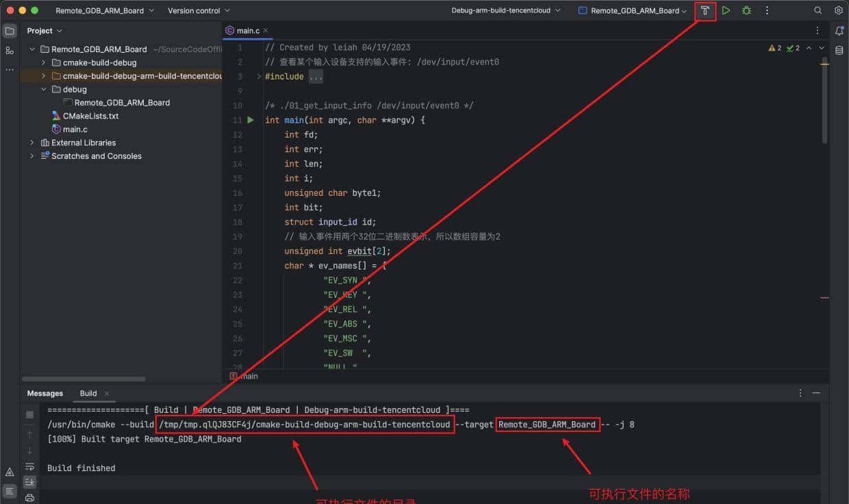The height and width of the screenshot is (504, 849).
Task: Run the Remote_GDB_ARM_Board configuration
Action: (726, 11)
